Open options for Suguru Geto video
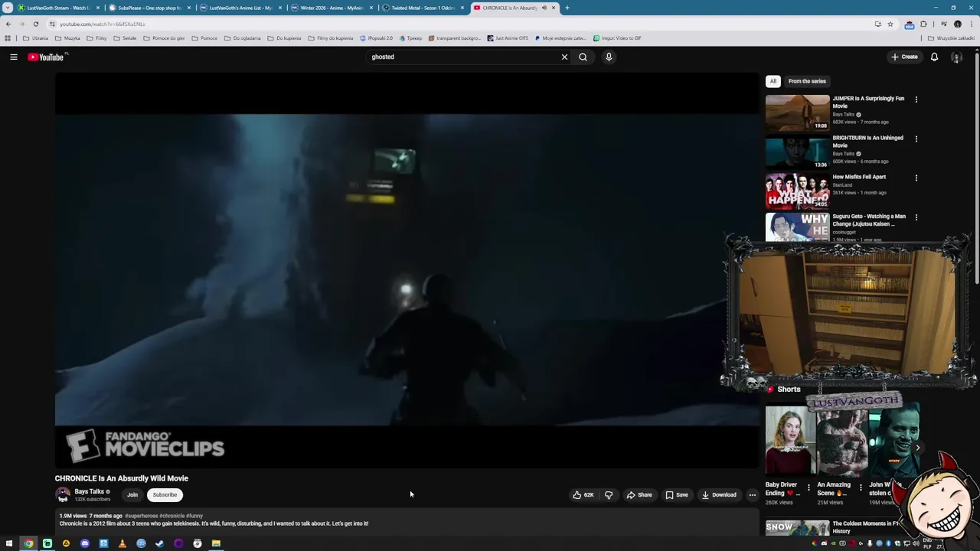Screen dimensions: 980x551 [x=916, y=217]
